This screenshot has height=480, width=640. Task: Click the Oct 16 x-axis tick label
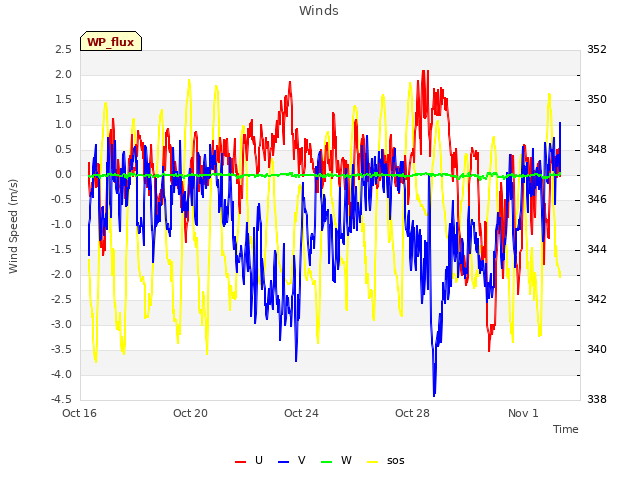79,413
